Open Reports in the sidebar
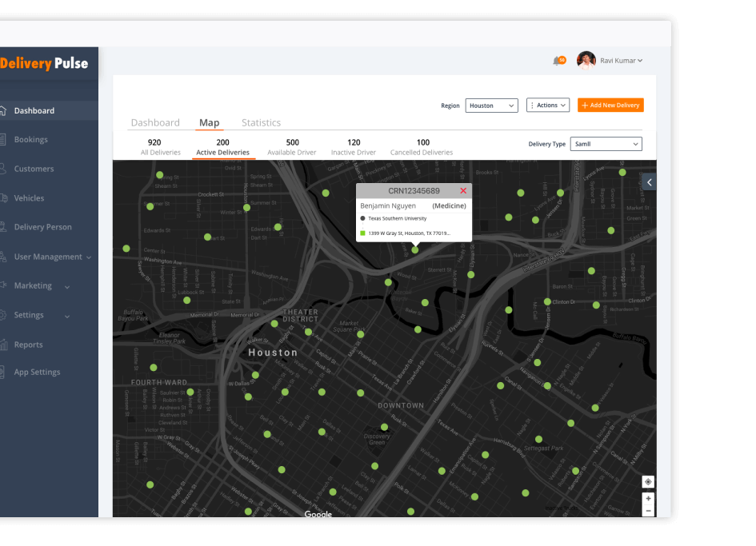Image resolution: width=756 pixels, height=546 pixels. 29,345
